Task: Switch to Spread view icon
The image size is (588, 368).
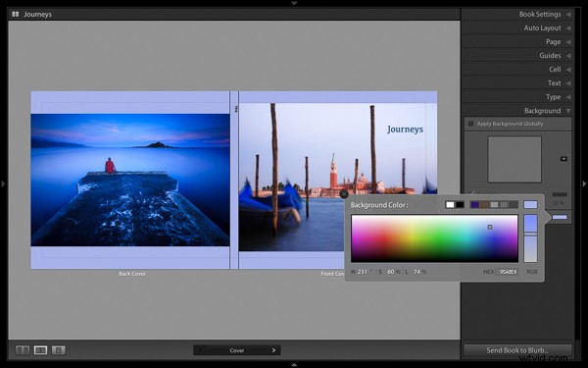Action: coord(40,350)
